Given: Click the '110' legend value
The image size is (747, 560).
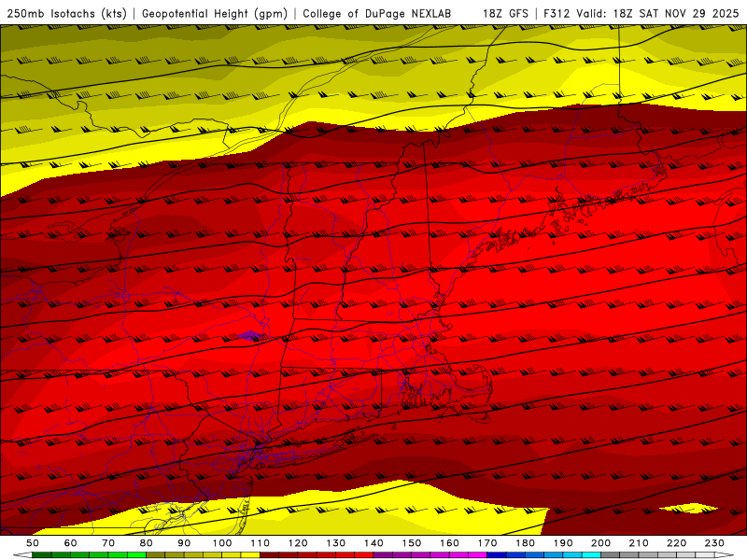Looking at the screenshot, I should point(261,543).
